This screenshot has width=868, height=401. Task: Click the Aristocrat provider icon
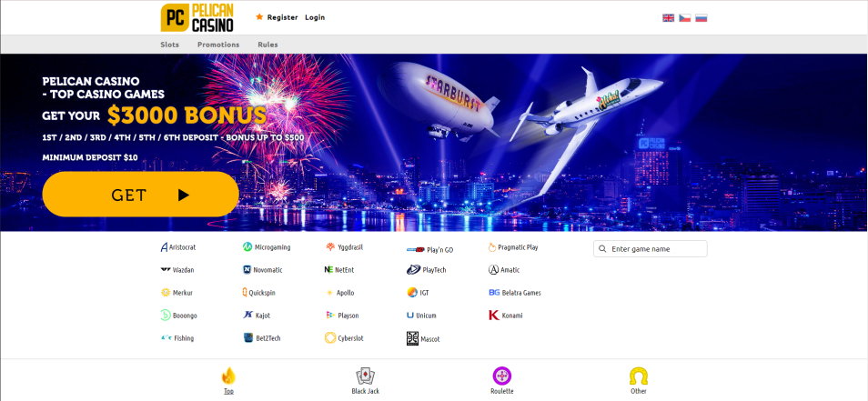[x=165, y=247]
